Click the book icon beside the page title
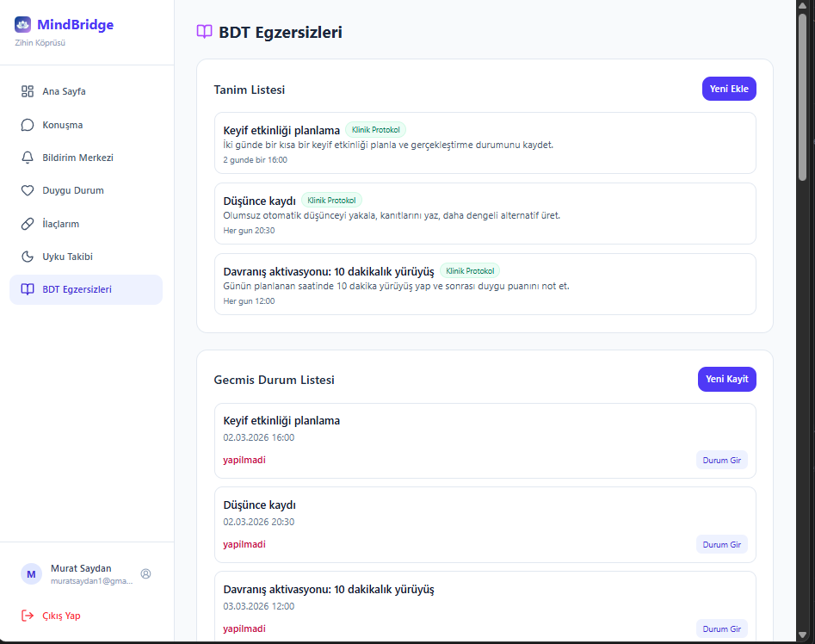The image size is (815, 644). (204, 32)
